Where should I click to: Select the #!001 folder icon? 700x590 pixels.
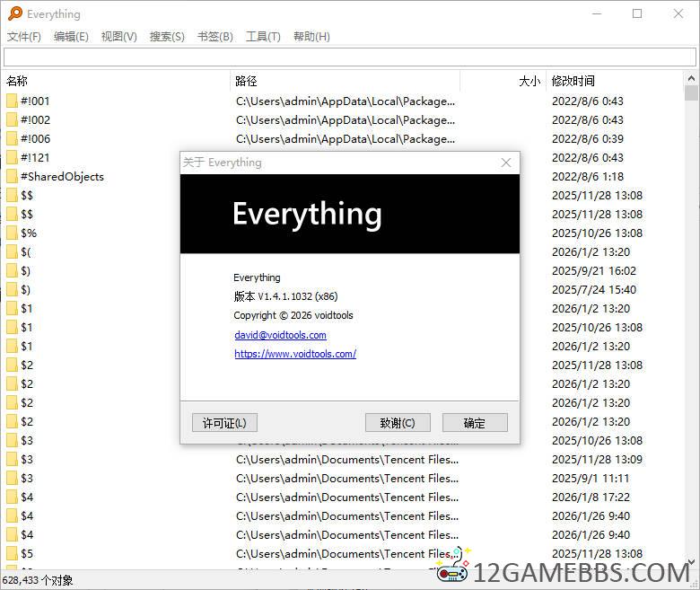12,101
